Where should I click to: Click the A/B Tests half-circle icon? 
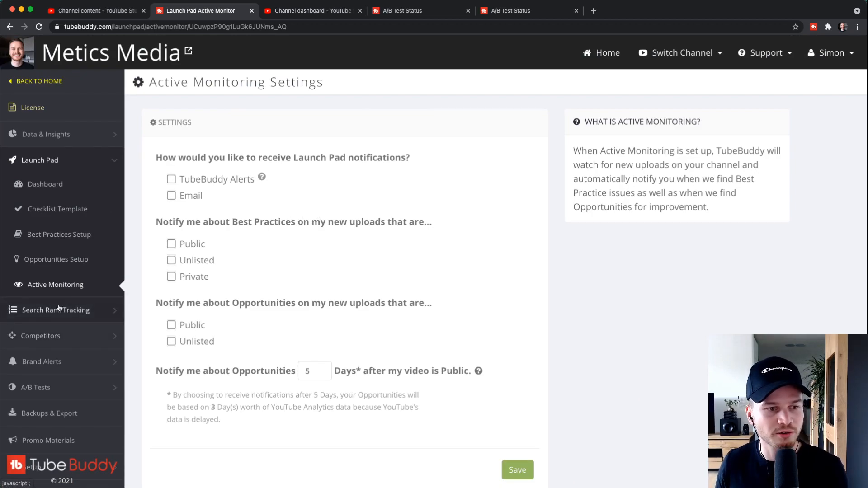click(12, 387)
